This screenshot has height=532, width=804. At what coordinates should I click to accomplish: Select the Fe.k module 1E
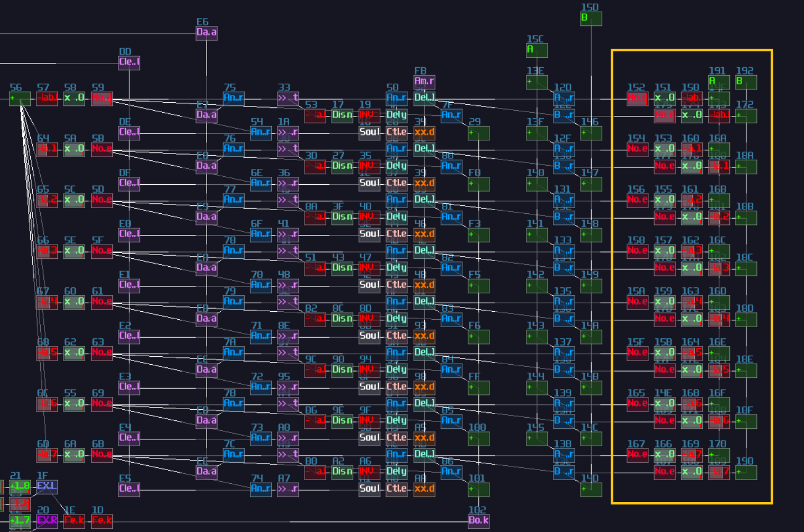pyautogui.click(x=74, y=521)
